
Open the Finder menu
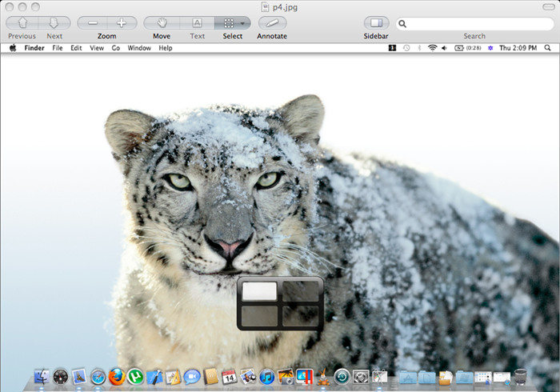pyautogui.click(x=34, y=48)
